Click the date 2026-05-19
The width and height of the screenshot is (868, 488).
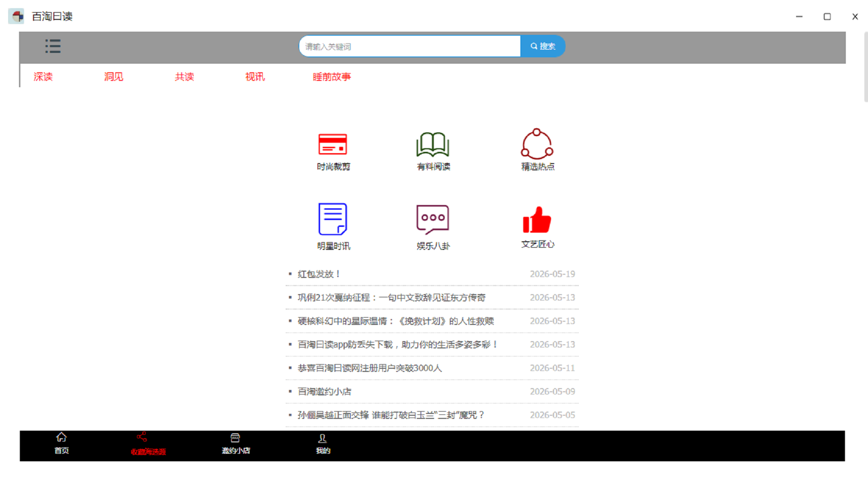click(552, 274)
